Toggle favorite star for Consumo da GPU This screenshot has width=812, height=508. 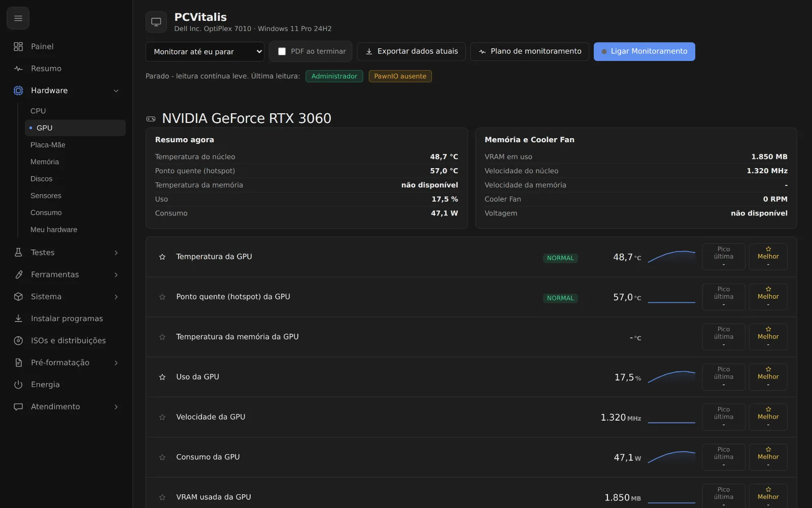(162, 458)
